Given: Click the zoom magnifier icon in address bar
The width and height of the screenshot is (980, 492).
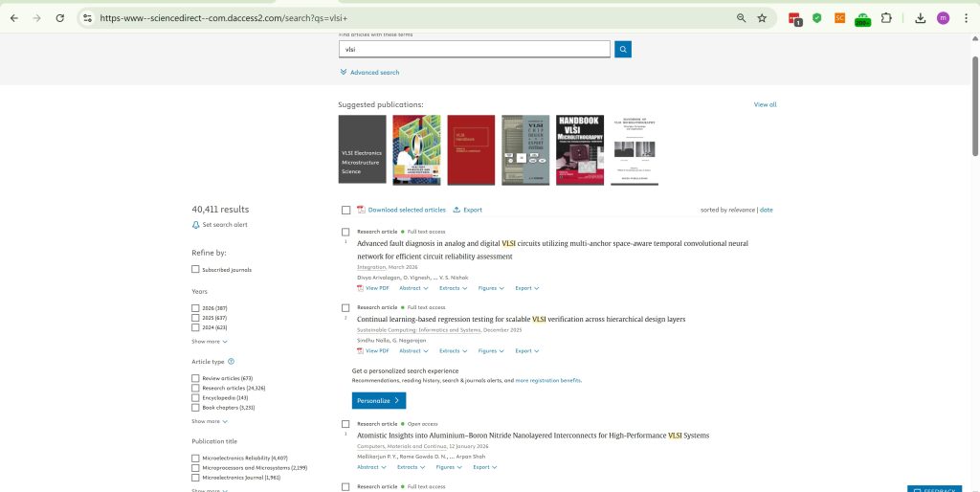Looking at the screenshot, I should (x=742, y=18).
